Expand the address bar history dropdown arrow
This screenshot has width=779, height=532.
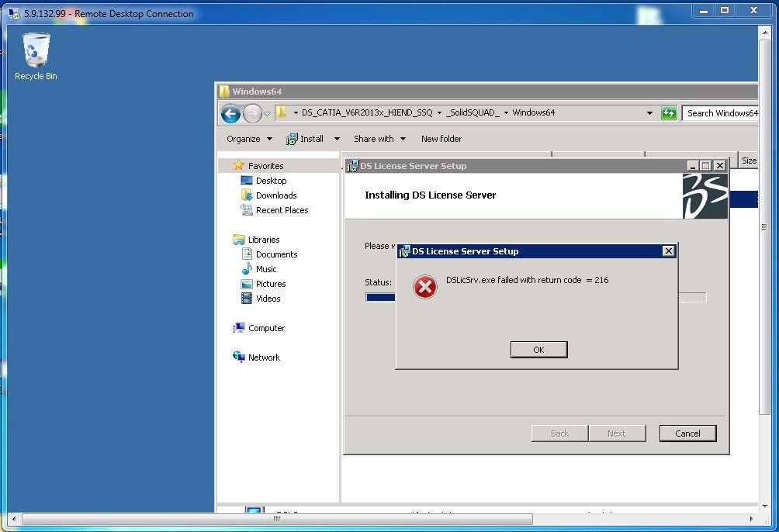(x=649, y=113)
